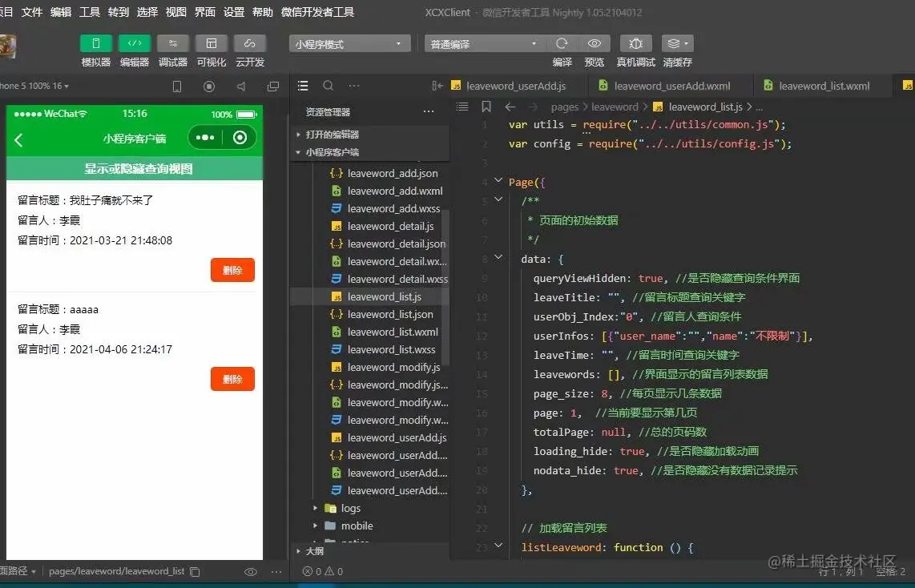Fold the Page({ code block
Viewport: 915px width, 588px height.
click(498, 180)
